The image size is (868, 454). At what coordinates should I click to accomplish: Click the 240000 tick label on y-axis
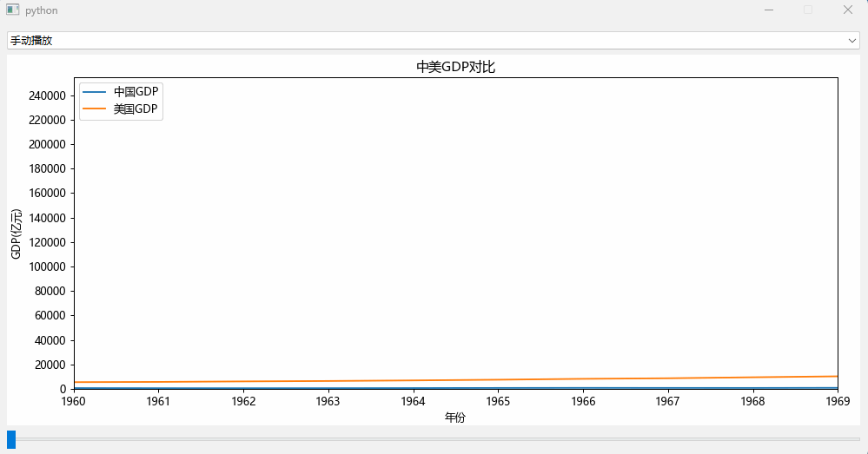point(49,95)
